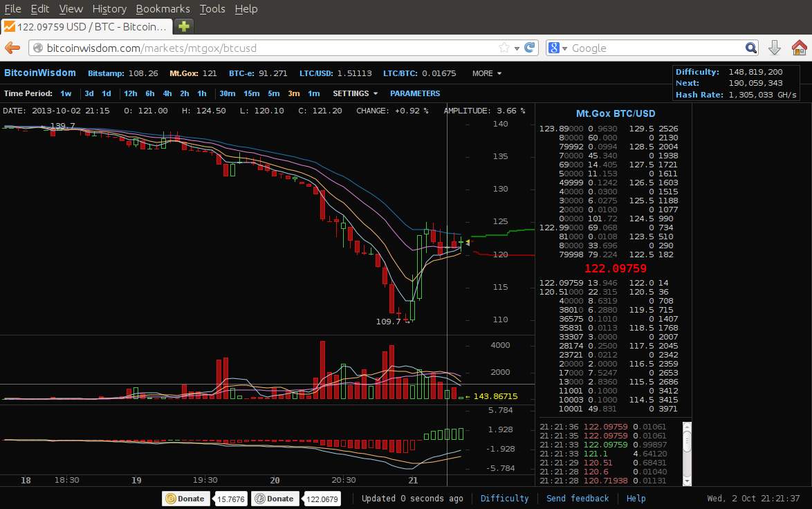Set time period to 5m
Screen dimensions: 812x509
point(274,94)
